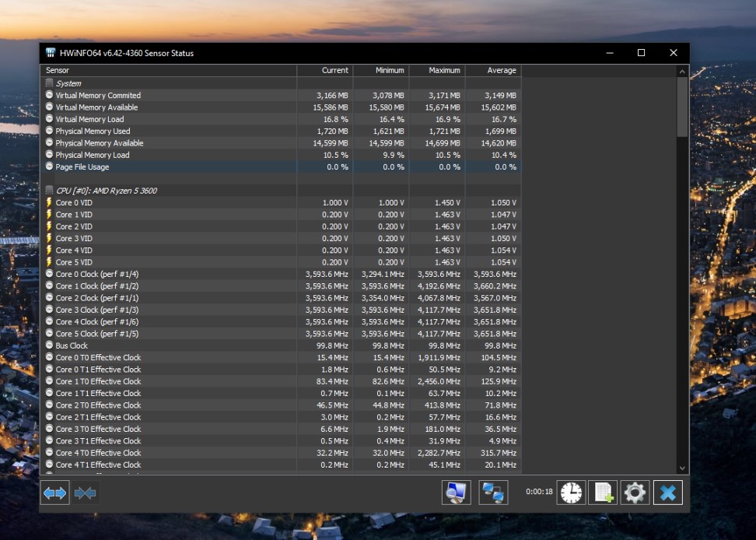The width and height of the screenshot is (756, 540).
Task: Click the Core 2 VID lightning icon
Action: [49, 226]
